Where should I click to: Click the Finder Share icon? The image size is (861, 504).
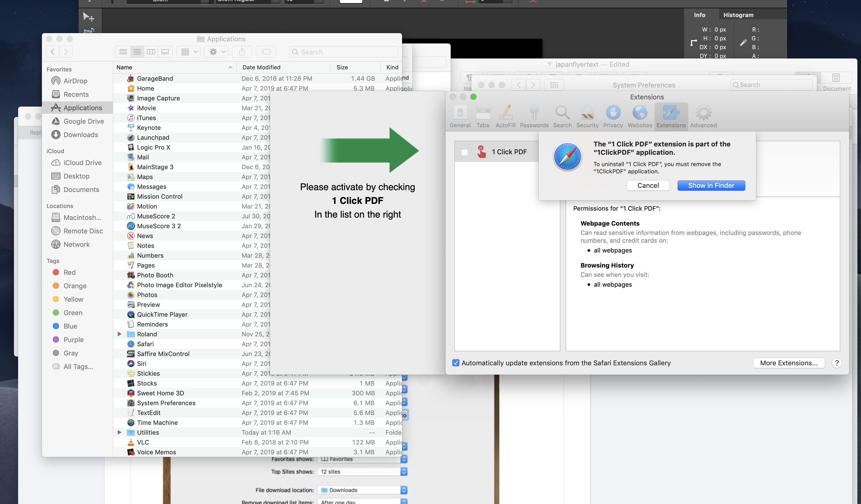point(242,51)
